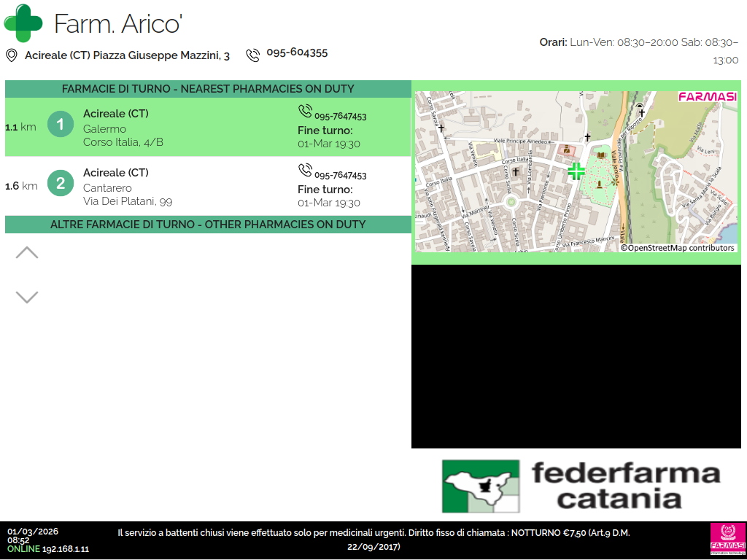Click phone icon for Galermo pharmacy
Screen dimensions: 747x560
point(305,112)
